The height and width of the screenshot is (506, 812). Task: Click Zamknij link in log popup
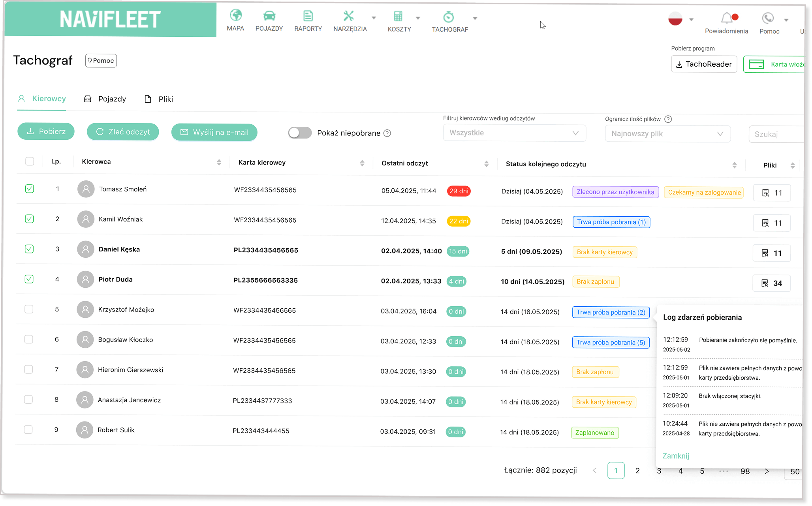(x=675, y=456)
